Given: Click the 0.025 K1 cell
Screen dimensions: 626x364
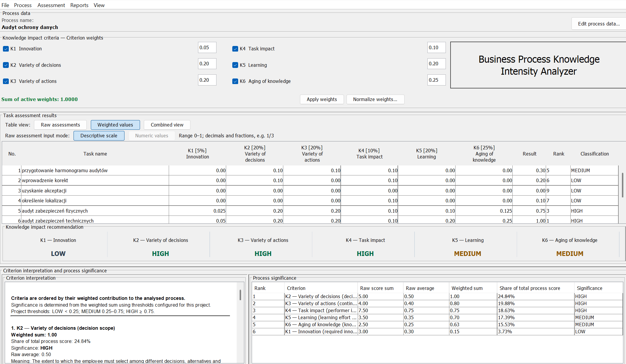Looking at the screenshot, I should click(197, 211).
